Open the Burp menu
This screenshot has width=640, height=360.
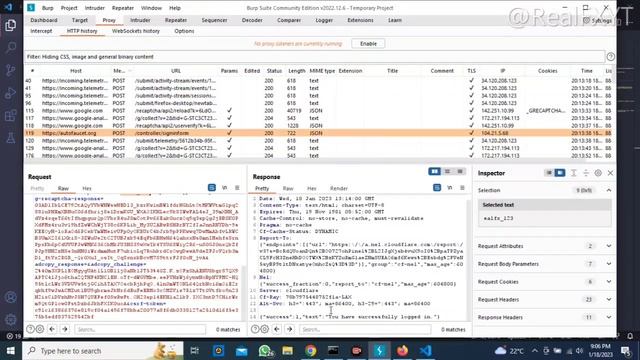click(47, 8)
